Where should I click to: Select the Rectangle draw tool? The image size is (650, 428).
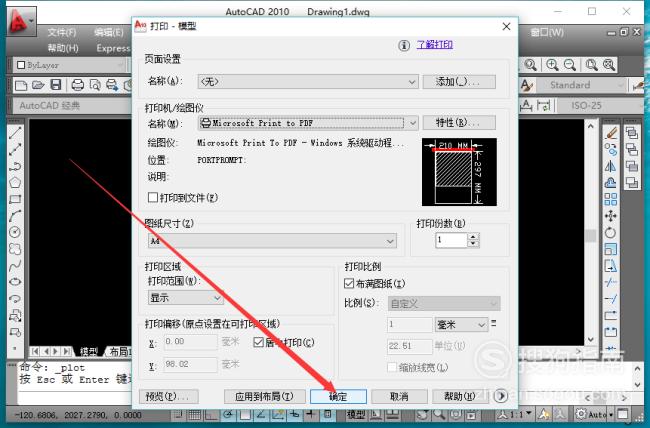(x=15, y=199)
